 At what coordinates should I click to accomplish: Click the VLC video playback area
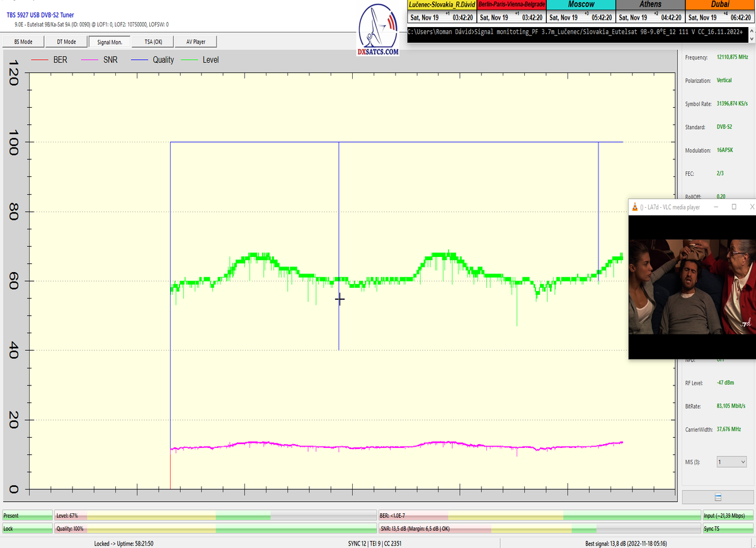(692, 287)
